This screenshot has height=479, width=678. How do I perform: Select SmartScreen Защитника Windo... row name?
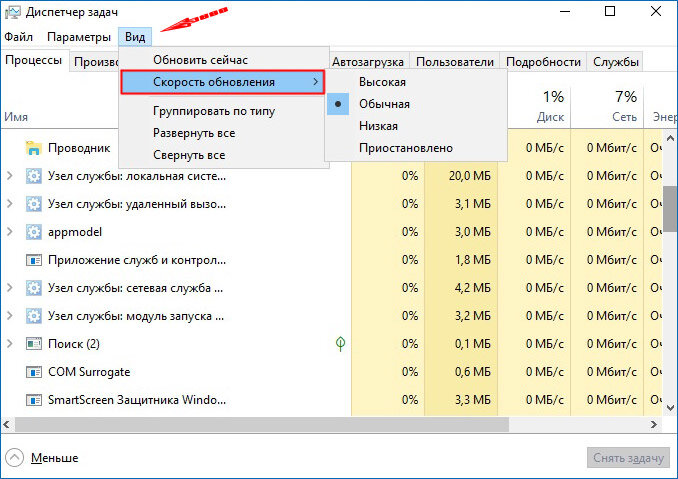click(137, 400)
